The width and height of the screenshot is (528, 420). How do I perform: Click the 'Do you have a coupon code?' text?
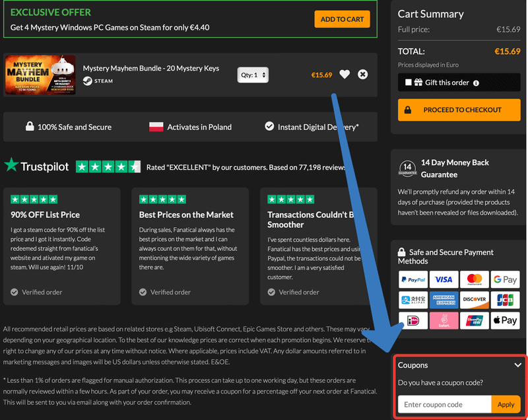[440, 382]
